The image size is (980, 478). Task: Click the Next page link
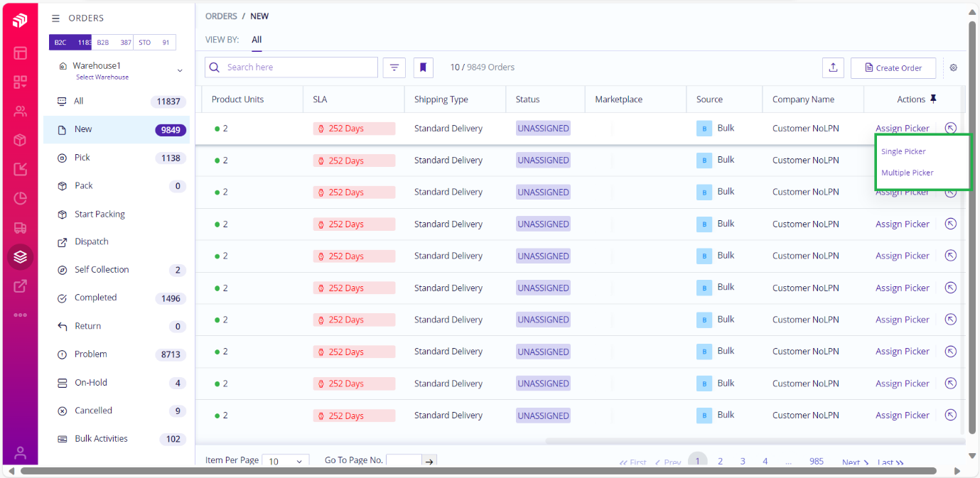(856, 462)
